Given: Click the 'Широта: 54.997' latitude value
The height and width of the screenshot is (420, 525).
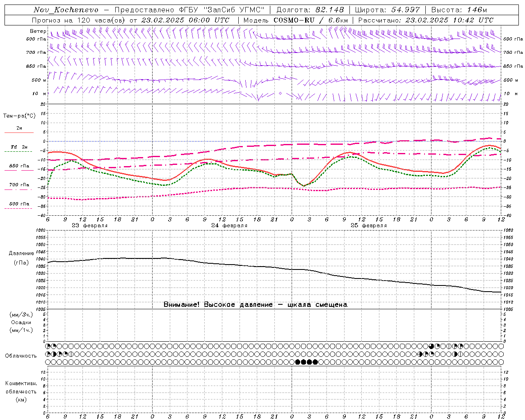Looking at the screenshot, I should click(x=388, y=10).
